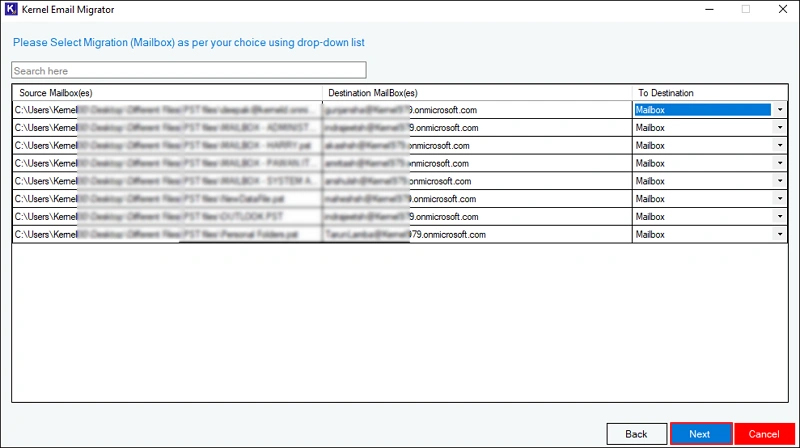Click the akashsh destination mailbox cell
800x448 pixels.
(477, 145)
